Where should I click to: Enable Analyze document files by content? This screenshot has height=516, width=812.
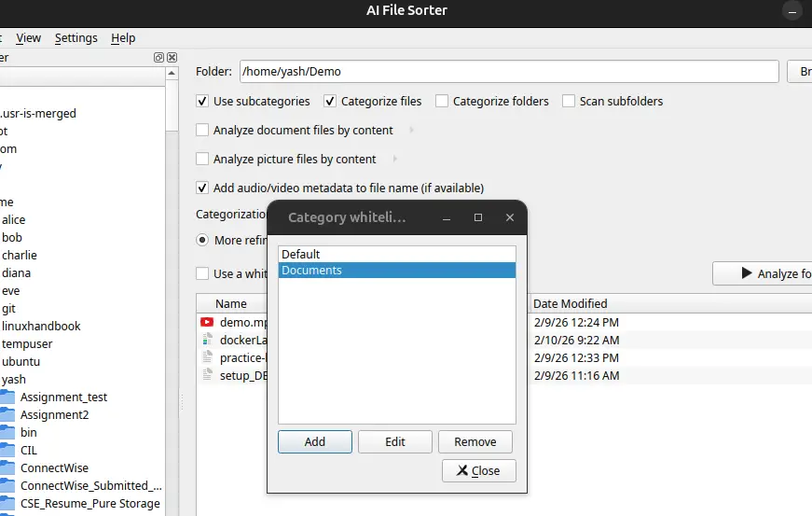tap(202, 130)
